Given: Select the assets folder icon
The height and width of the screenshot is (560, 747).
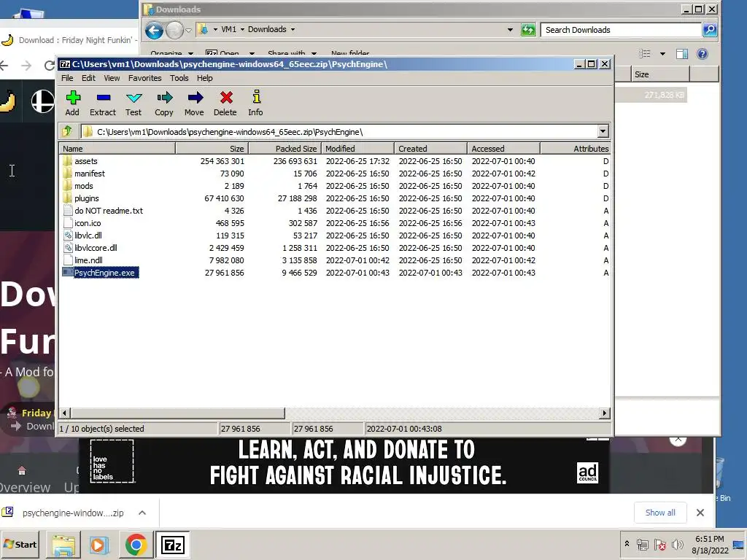Looking at the screenshot, I should pyautogui.click(x=67, y=161).
